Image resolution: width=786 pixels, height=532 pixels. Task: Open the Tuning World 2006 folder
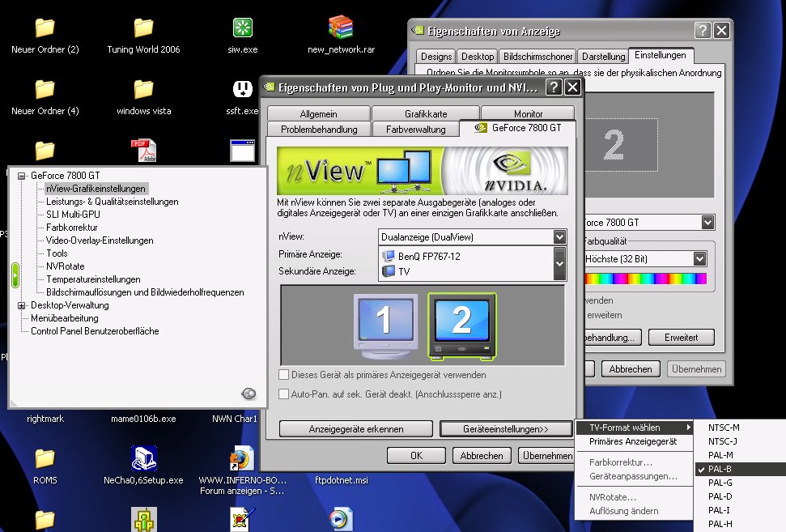point(143,28)
